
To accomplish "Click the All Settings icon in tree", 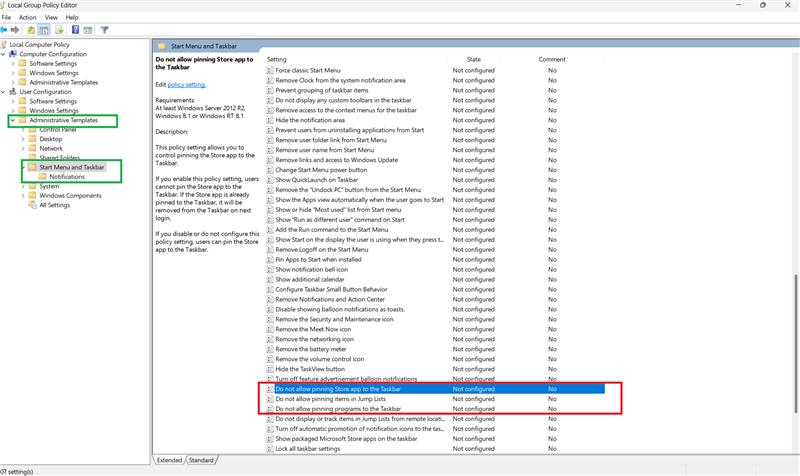I will (x=33, y=205).
